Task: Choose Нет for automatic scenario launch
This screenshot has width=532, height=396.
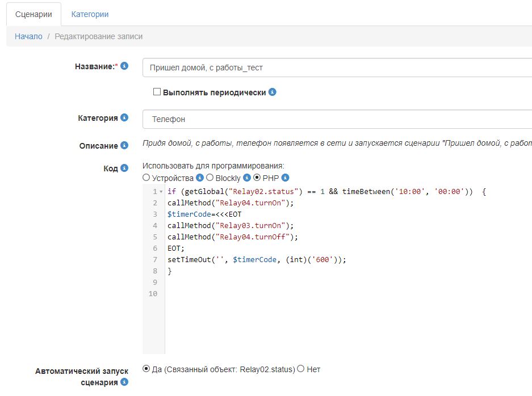Action: [x=301, y=369]
